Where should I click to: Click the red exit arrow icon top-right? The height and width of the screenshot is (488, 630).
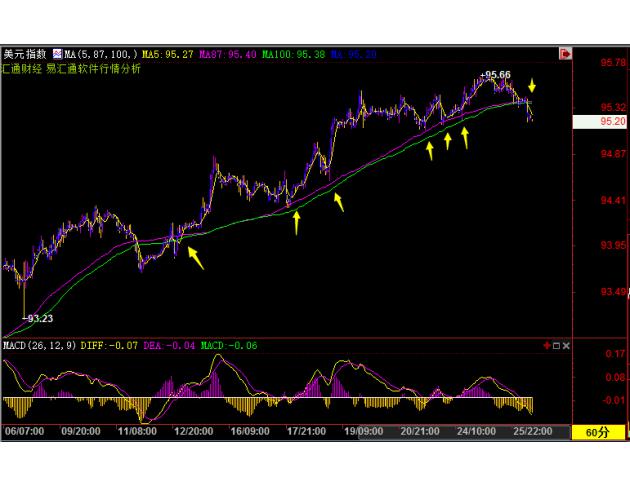[x=565, y=52]
